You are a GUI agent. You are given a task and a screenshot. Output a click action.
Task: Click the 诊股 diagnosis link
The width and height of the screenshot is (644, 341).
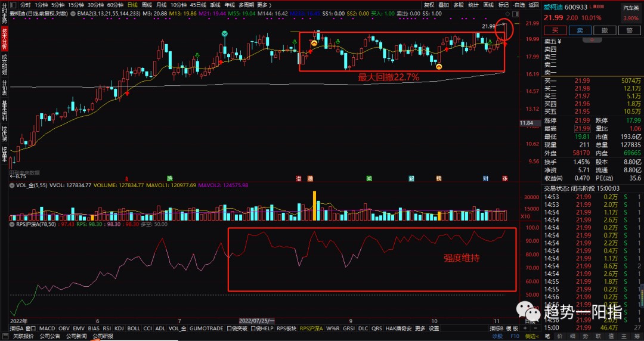pyautogui.click(x=497, y=336)
